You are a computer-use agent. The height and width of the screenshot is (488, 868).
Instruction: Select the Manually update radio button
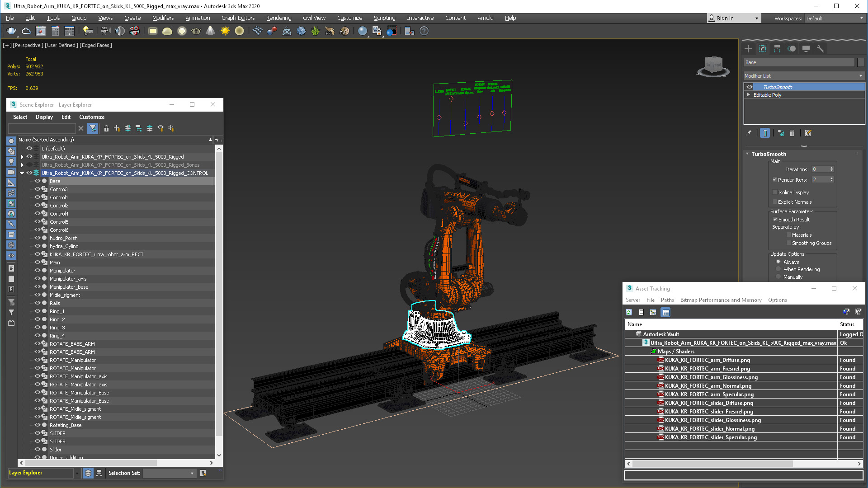coord(778,277)
